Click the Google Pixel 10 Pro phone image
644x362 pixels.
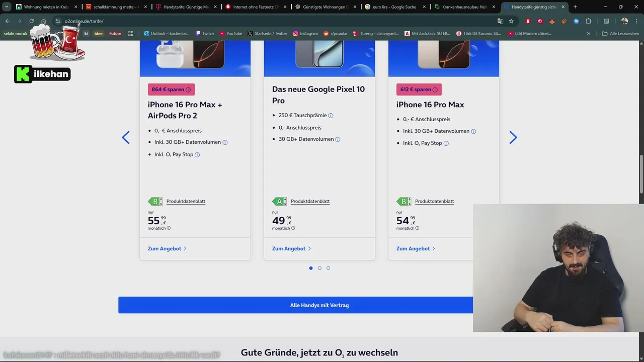(319, 54)
